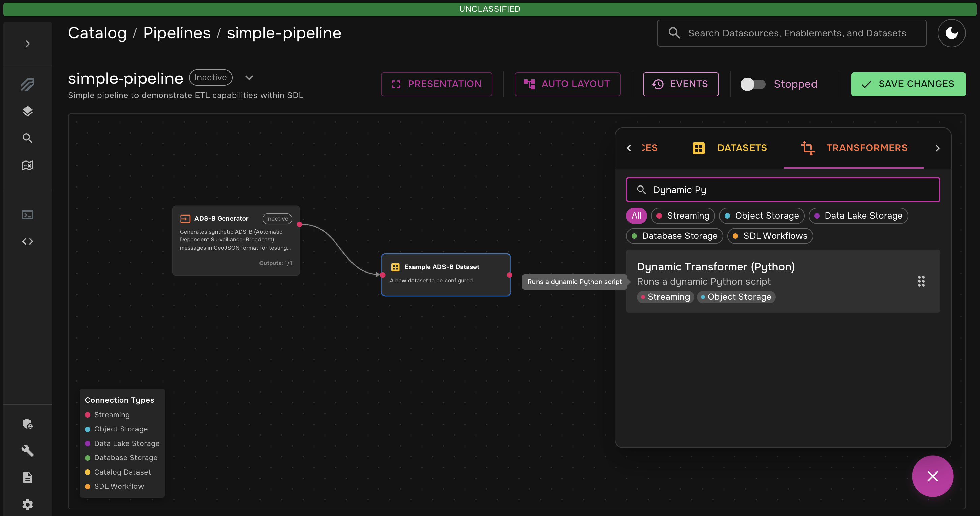The width and height of the screenshot is (980, 516).
Task: Click Streaming tag on Dynamic Transformer card
Action: 665,297
